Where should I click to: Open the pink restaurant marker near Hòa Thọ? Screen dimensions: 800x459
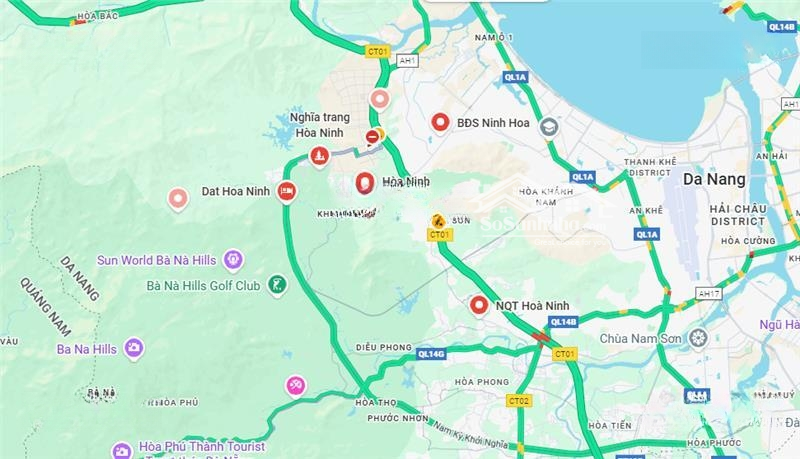pos(296,386)
